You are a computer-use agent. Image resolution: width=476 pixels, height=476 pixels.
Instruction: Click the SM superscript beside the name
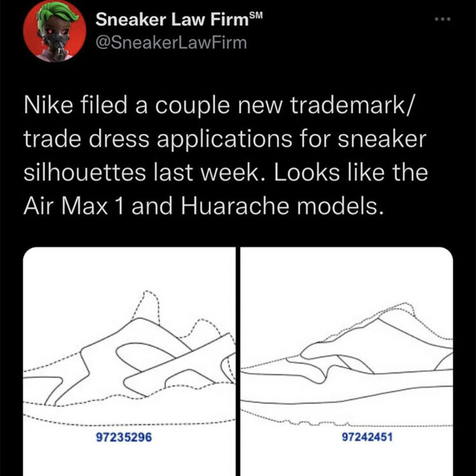pos(256,15)
